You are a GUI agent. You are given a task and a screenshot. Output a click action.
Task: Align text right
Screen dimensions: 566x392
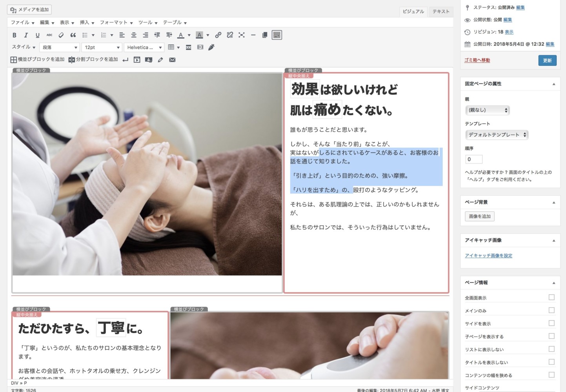pos(146,35)
